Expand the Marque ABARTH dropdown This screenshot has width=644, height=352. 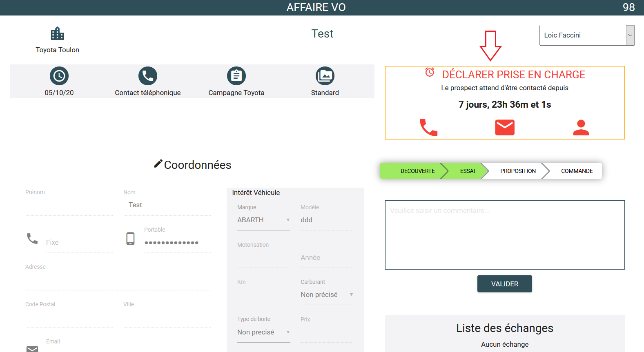[263, 220]
